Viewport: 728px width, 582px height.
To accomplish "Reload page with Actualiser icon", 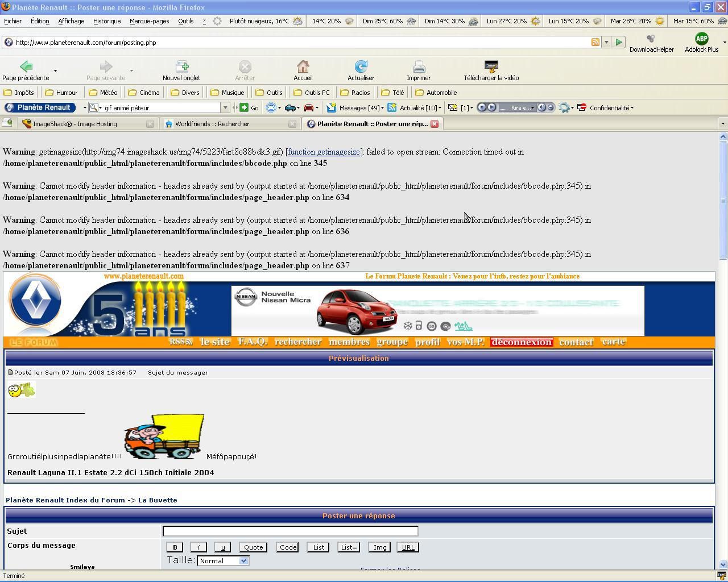I will (x=361, y=70).
